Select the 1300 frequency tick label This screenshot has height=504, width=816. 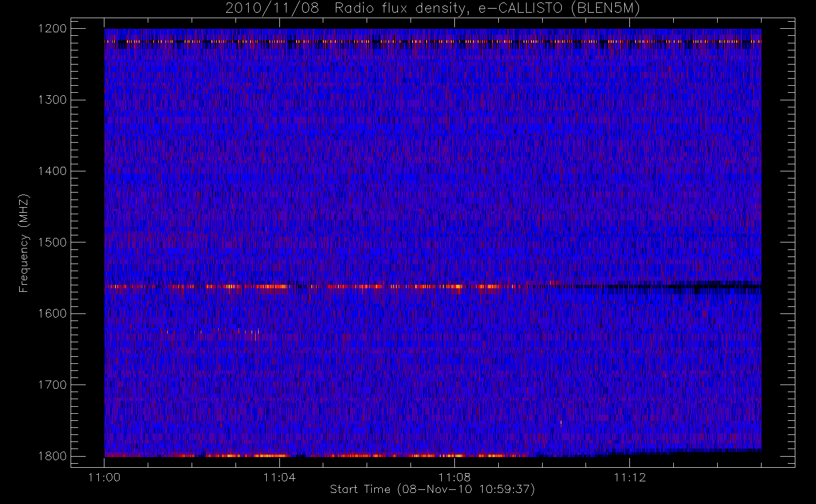52,100
